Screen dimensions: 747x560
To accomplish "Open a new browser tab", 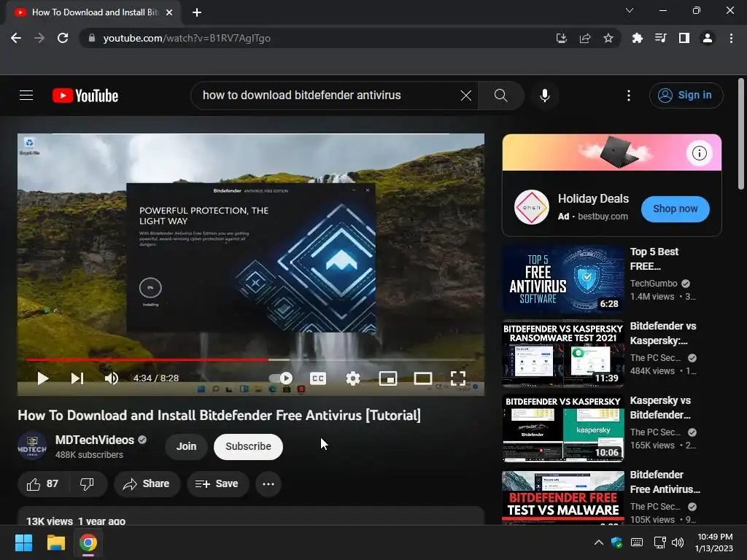I will tap(197, 12).
